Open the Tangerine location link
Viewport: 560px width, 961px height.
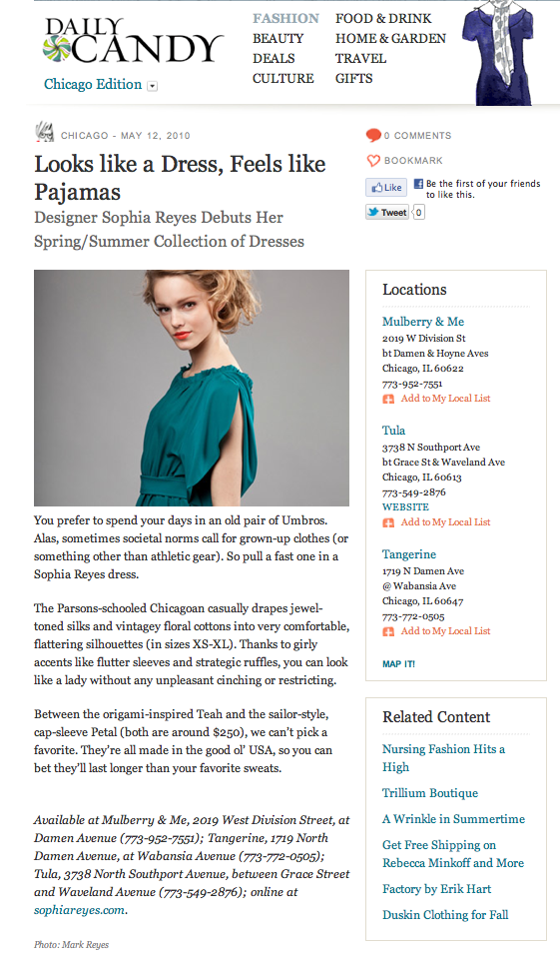409,554
